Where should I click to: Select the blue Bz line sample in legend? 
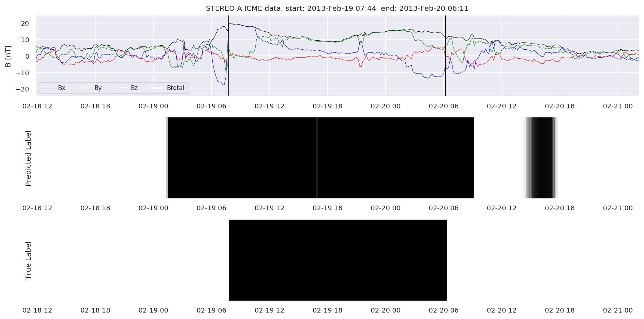[x=120, y=88]
